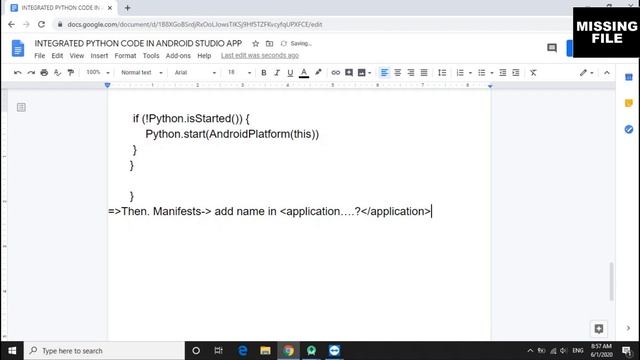Open a new browser tab

click(127, 8)
